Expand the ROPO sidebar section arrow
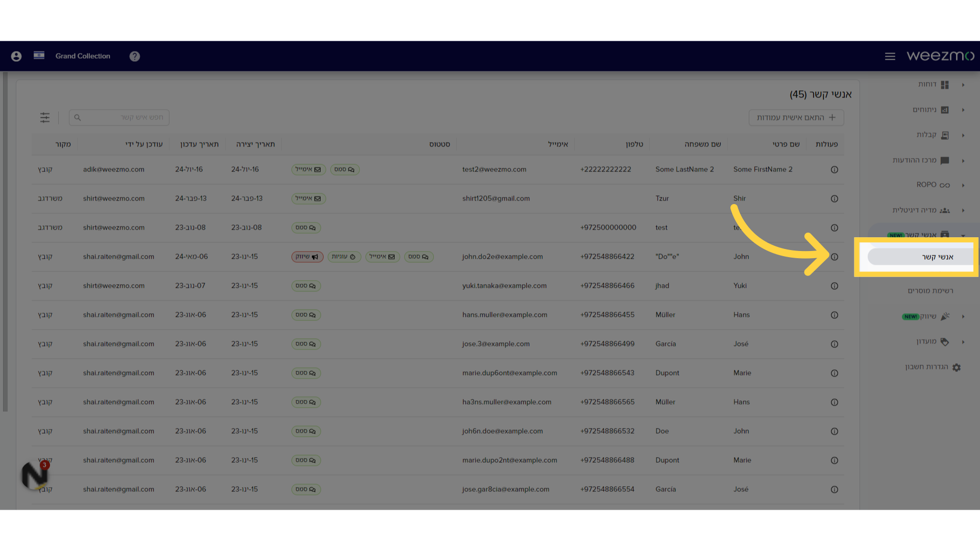The width and height of the screenshot is (980, 551). coord(963,185)
